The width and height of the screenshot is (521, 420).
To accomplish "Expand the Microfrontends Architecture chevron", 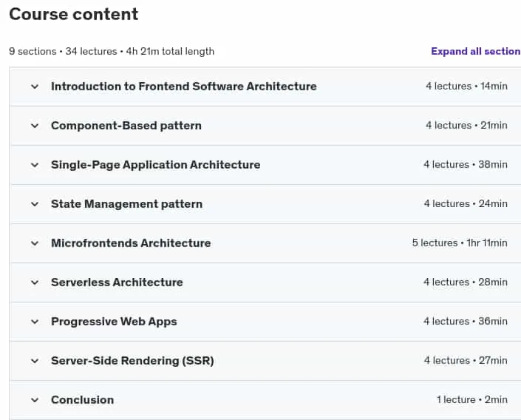I will coord(35,243).
